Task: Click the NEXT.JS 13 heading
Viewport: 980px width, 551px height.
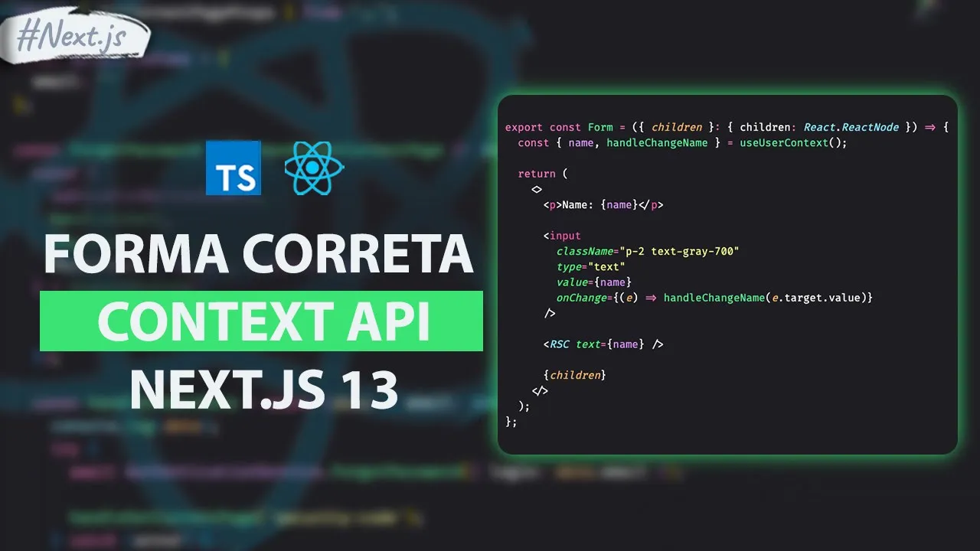Action: [x=264, y=388]
